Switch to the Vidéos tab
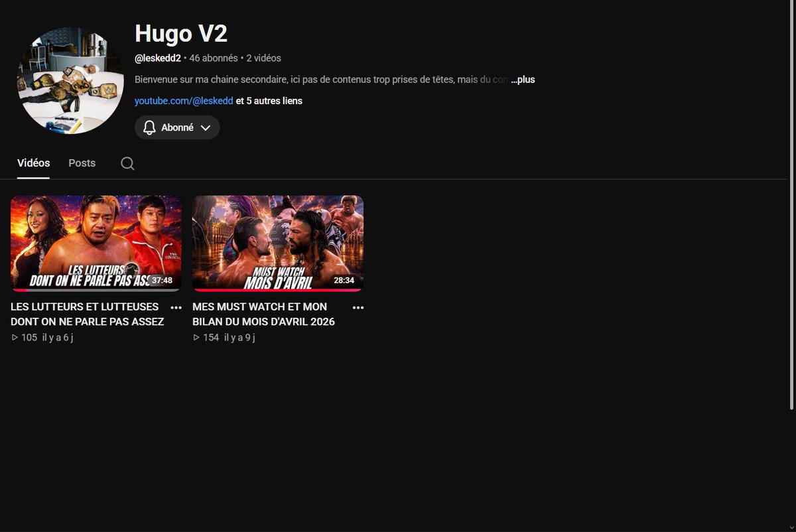Image resolution: width=796 pixels, height=532 pixels. click(x=33, y=163)
